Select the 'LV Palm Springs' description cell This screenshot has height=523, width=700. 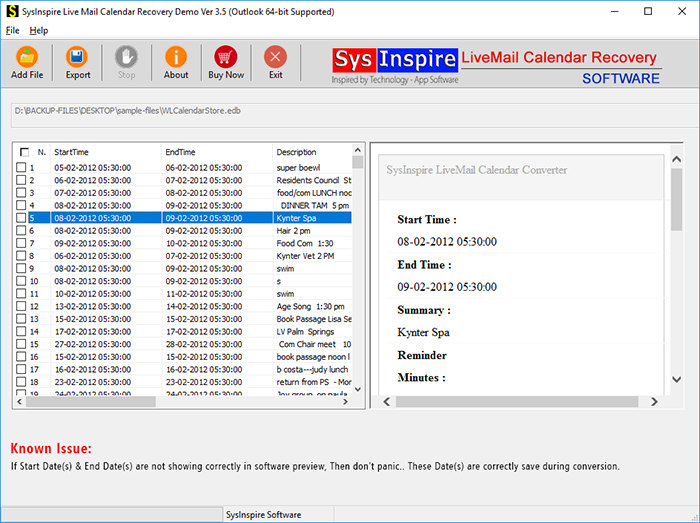pyautogui.click(x=312, y=332)
